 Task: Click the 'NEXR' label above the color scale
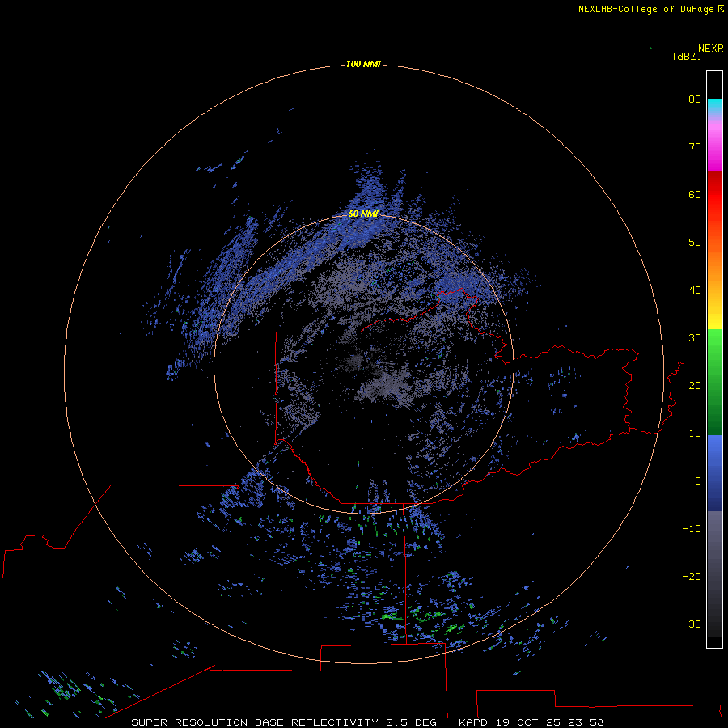click(x=710, y=49)
